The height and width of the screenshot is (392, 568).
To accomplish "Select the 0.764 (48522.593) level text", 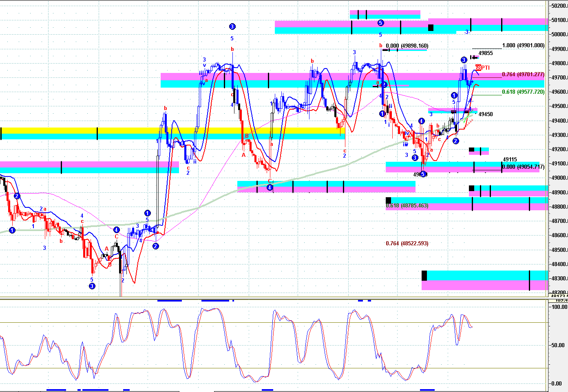I will pyautogui.click(x=407, y=244).
